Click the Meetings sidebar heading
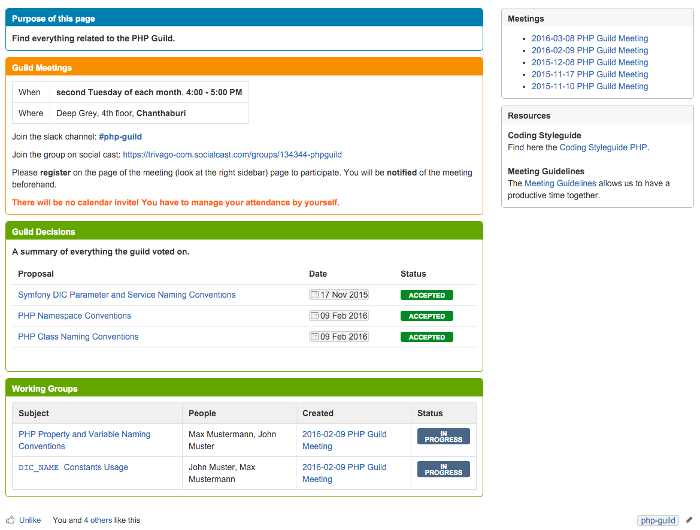The width and height of the screenshot is (700, 530). (526, 19)
